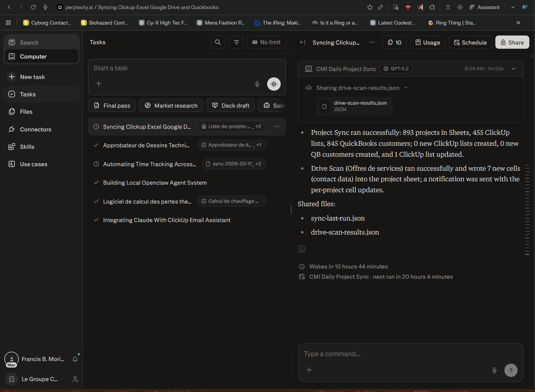Click the conversation minimap scroll markers

[x=527, y=210]
